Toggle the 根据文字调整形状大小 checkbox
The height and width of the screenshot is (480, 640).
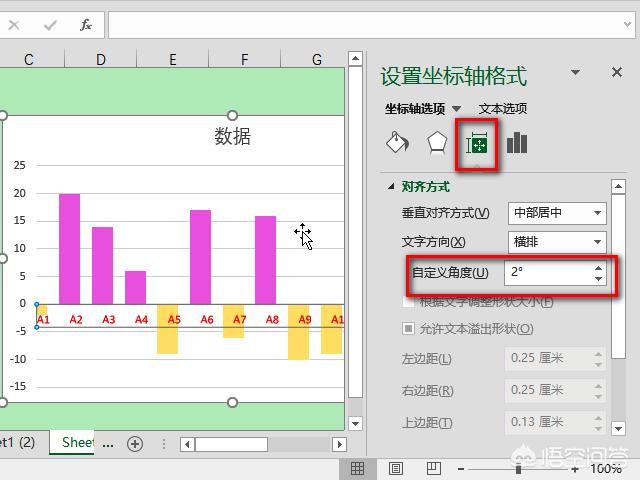coord(409,301)
